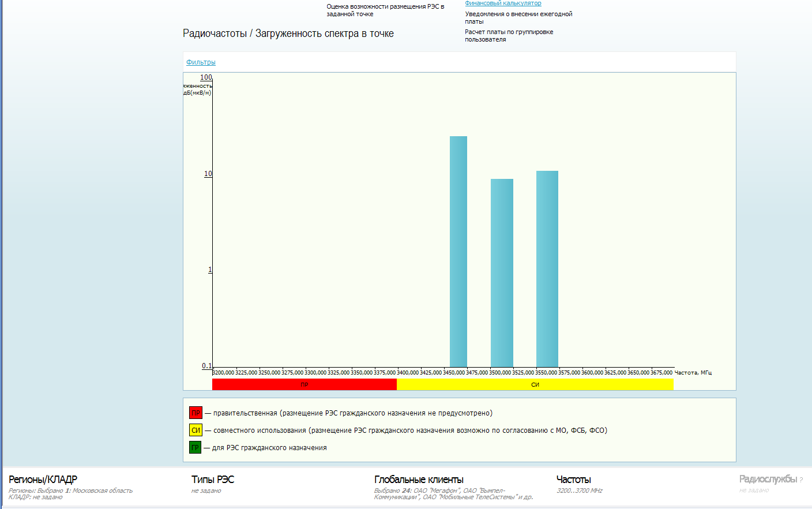Click the question mark beside Радиослужбы
The height and width of the screenshot is (509, 812).
[x=801, y=480]
